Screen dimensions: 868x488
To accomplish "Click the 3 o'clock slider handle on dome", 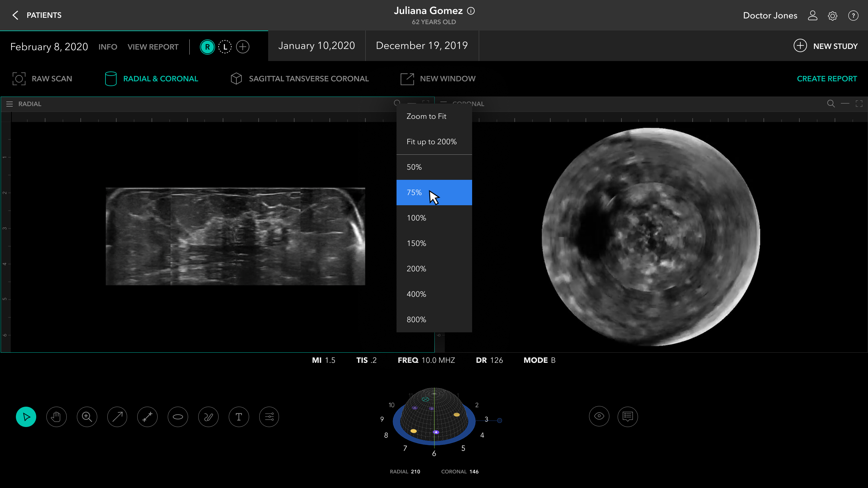I will click(x=500, y=420).
